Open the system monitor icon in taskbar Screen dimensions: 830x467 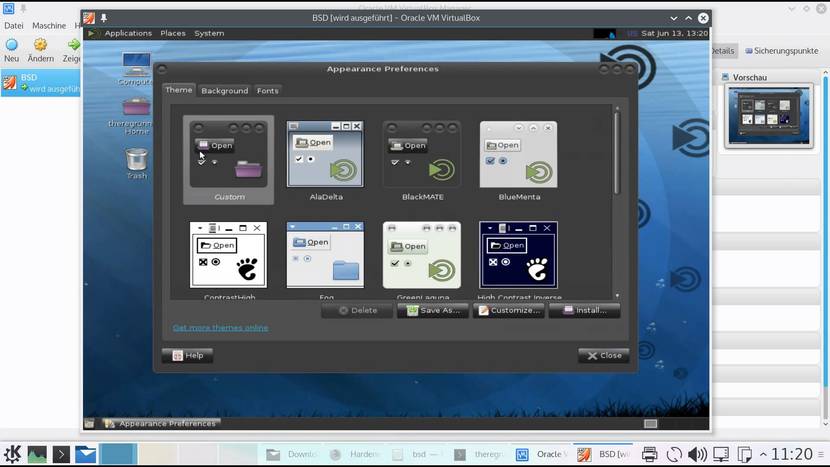[x=37, y=454]
